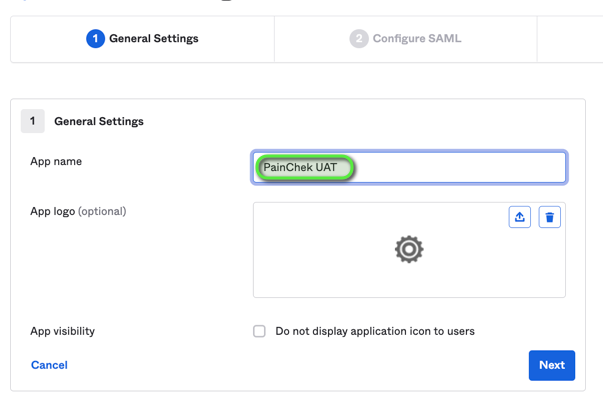Click the Next button
603x398 pixels.
(x=552, y=365)
